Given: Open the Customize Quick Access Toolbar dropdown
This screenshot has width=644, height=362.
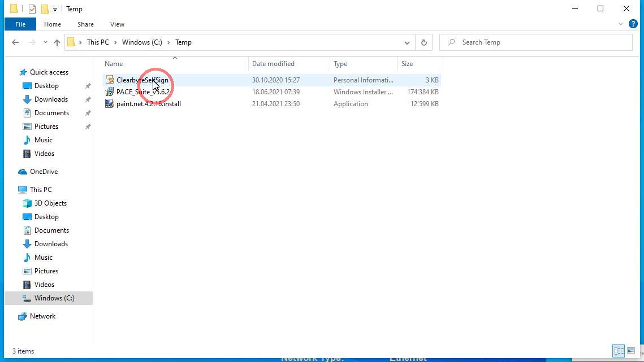Looking at the screenshot, I should pyautogui.click(x=55, y=9).
